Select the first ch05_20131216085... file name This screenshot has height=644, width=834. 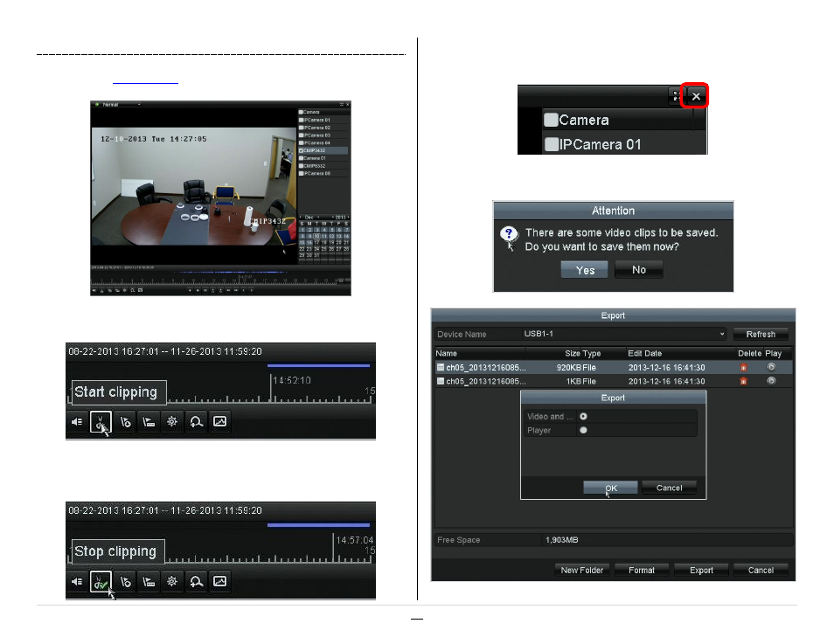[x=485, y=368]
